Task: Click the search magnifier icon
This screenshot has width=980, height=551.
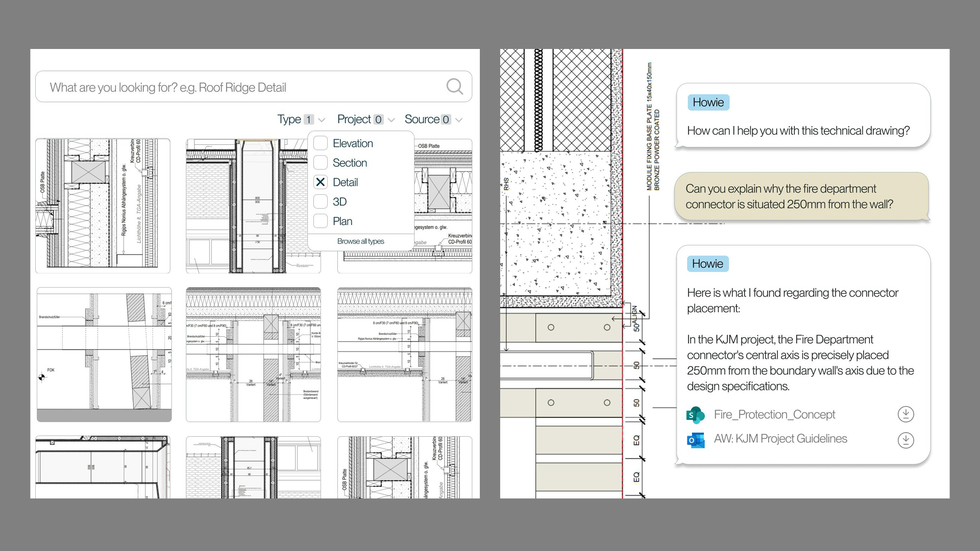Action: point(454,87)
